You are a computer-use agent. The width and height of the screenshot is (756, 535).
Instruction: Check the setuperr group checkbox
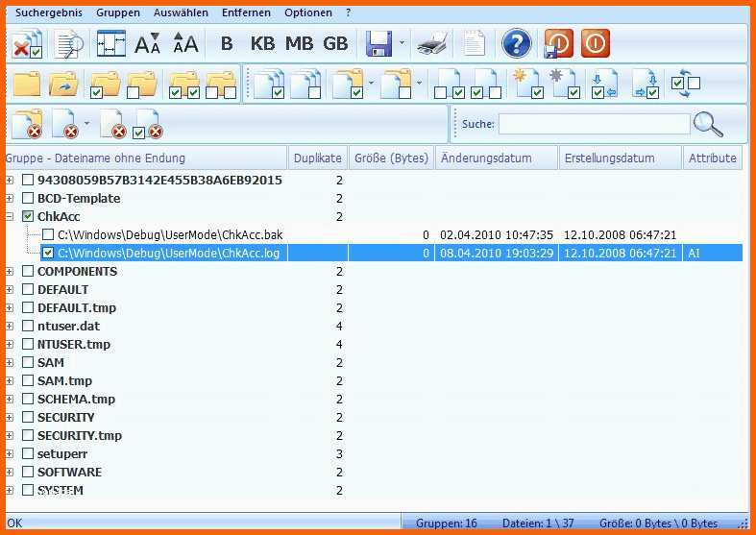click(28, 453)
